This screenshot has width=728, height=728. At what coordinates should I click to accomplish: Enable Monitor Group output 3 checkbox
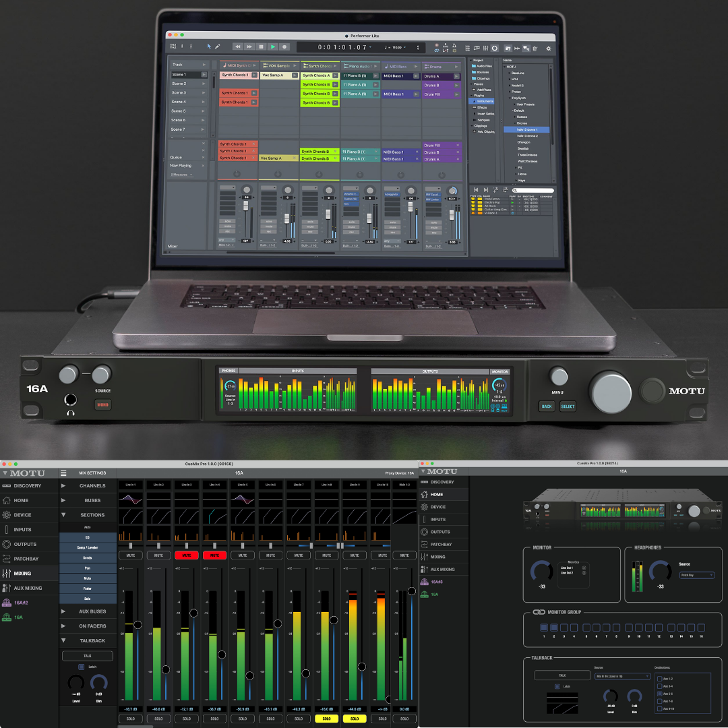coord(564,628)
